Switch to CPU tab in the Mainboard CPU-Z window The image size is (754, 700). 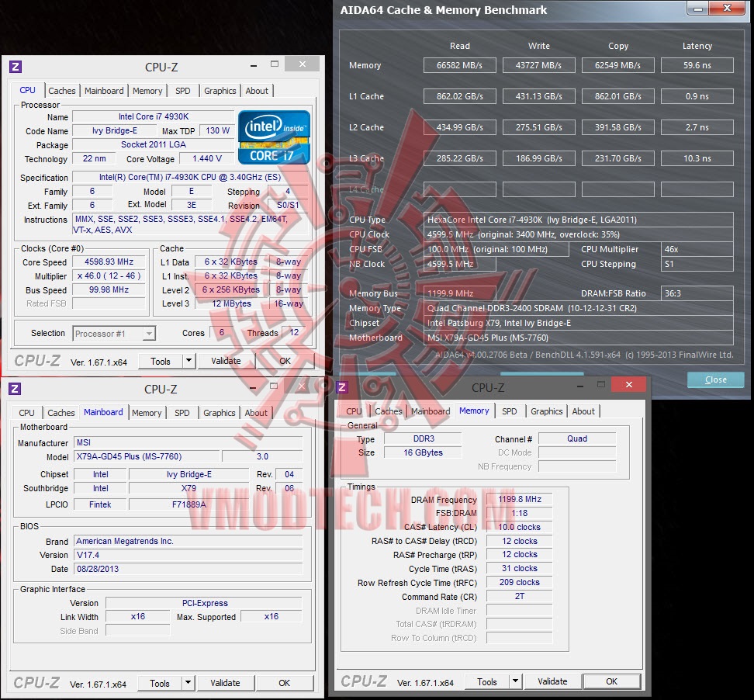26,413
